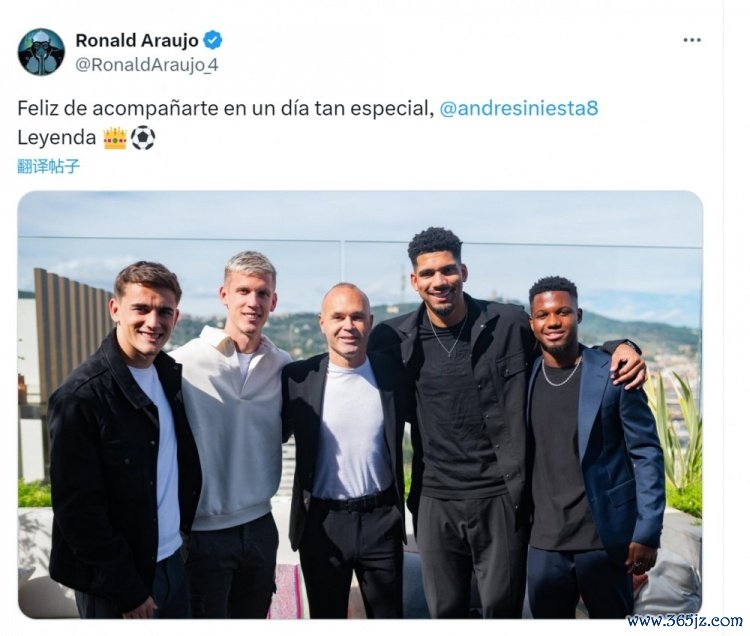Click the 翻译帖子 translate post link
Viewport: 750px width, 636px height.
48,166
